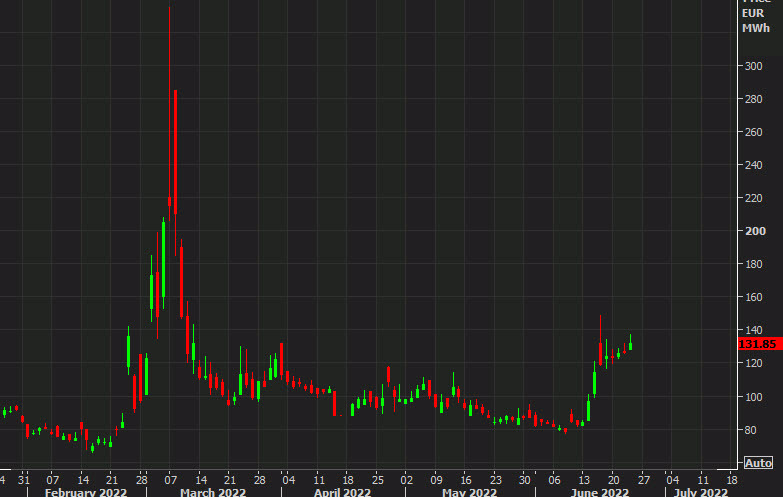Click the tallest red candlestick peaking near 285
This screenshot has width=783, height=497.
(175, 150)
